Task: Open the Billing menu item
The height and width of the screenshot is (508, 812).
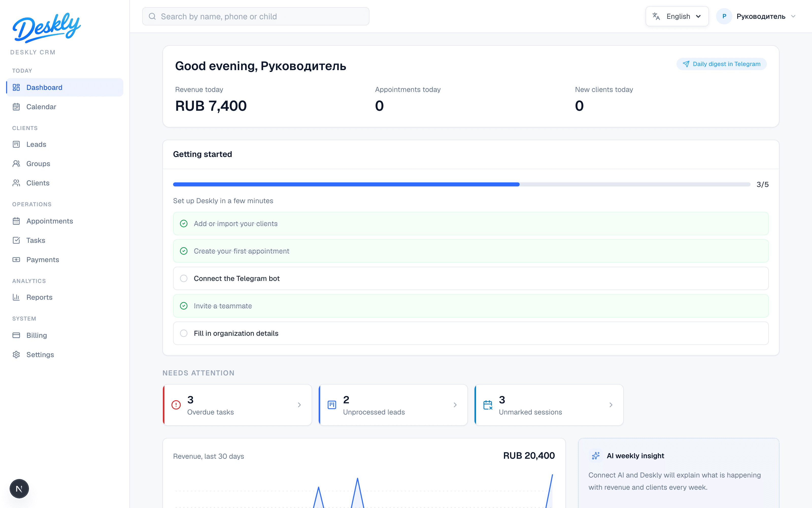Action: [x=65, y=335]
